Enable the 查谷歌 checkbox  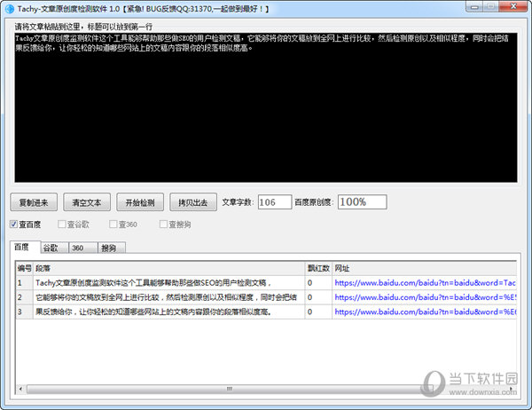click(x=61, y=225)
